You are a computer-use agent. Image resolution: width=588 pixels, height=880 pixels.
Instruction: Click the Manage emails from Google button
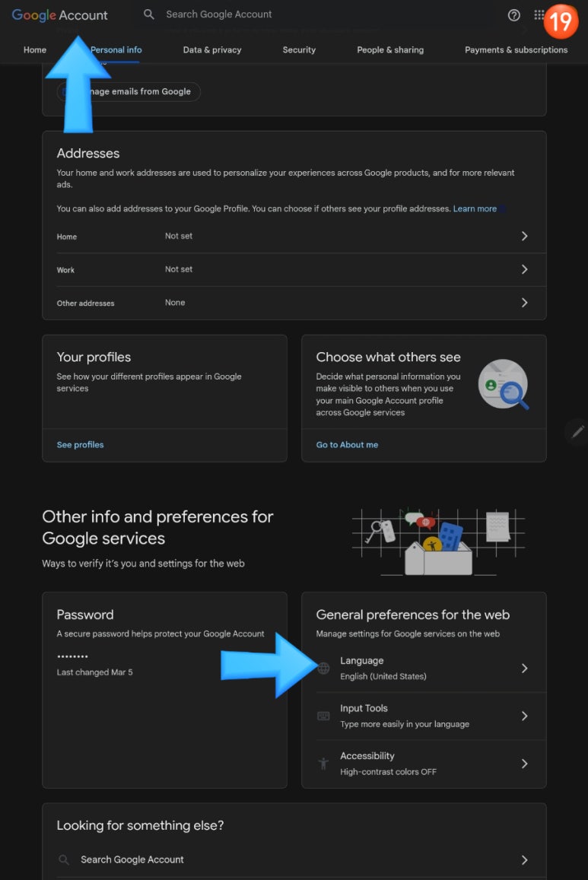pos(129,91)
